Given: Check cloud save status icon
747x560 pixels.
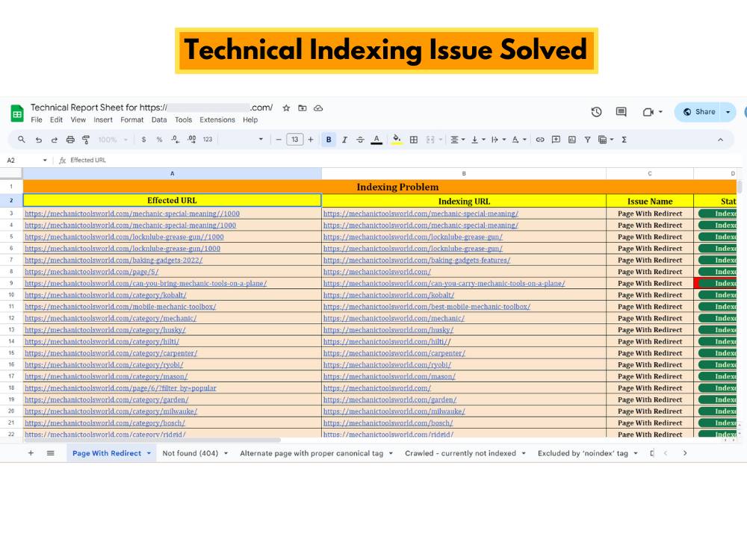Looking at the screenshot, I should (x=318, y=108).
